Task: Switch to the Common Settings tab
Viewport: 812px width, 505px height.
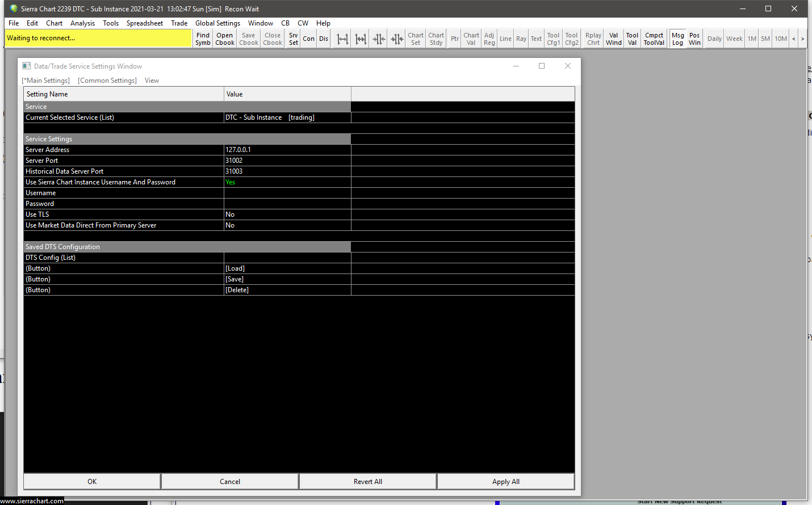Action: 107,81
